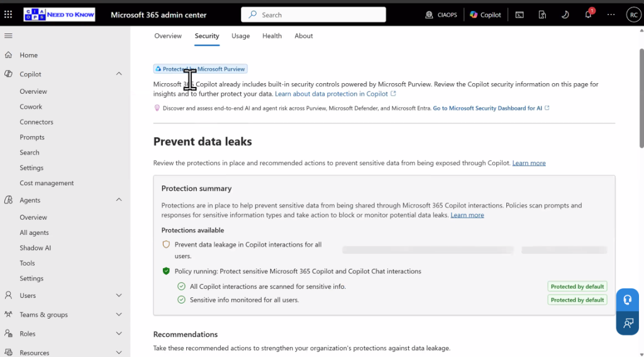The image size is (644, 357).
Task: Click the Agents nav icon
Action: [8, 200]
